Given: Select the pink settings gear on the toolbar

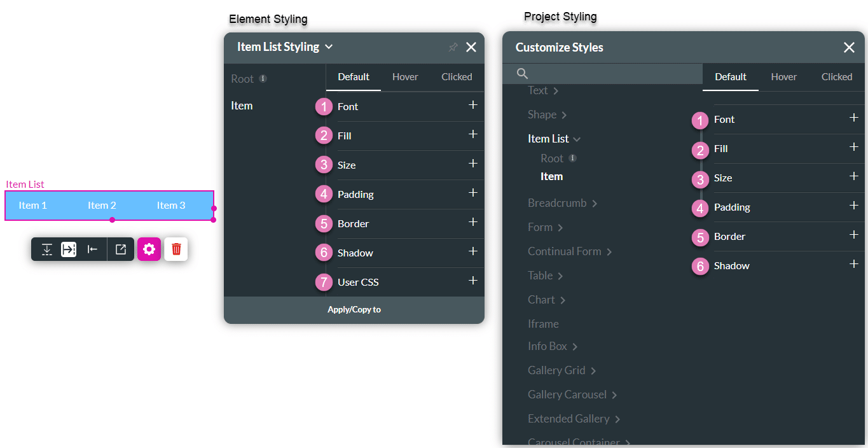Looking at the screenshot, I should point(149,249).
